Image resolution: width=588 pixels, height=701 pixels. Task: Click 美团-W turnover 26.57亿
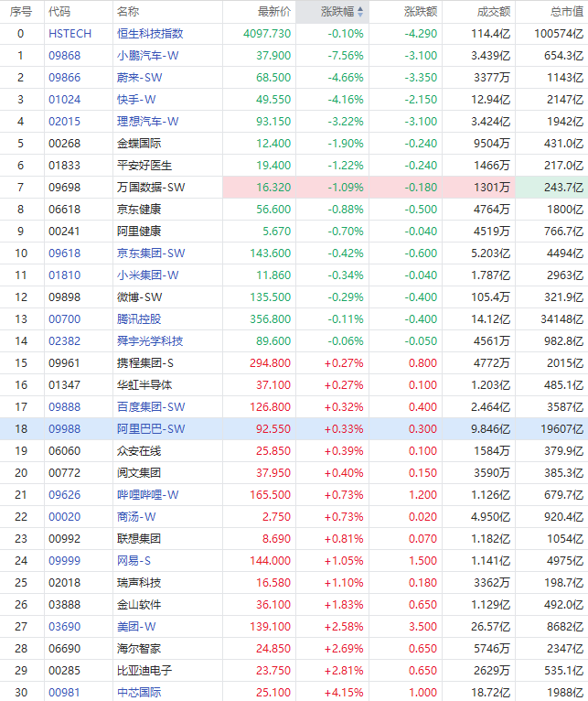pyautogui.click(x=490, y=626)
